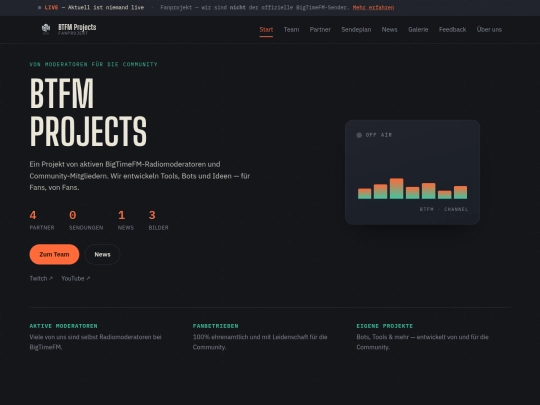Image resolution: width=540 pixels, height=405 pixels.
Task: Click the BTFM Projects logo icon
Action: point(46,28)
